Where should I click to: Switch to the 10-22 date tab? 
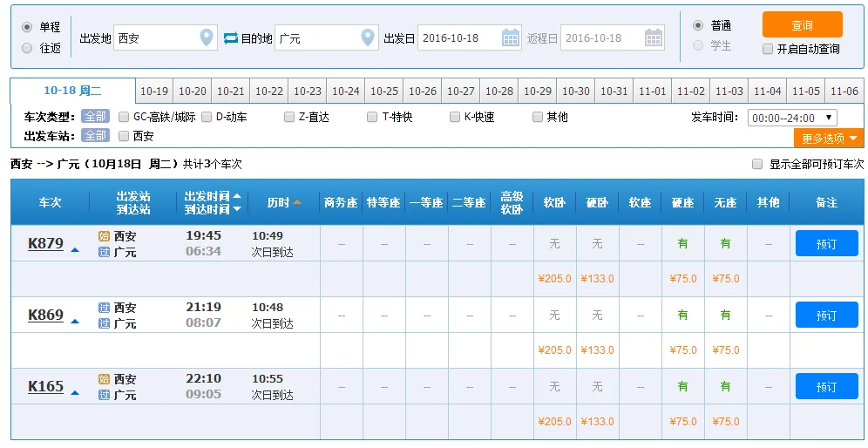click(269, 91)
